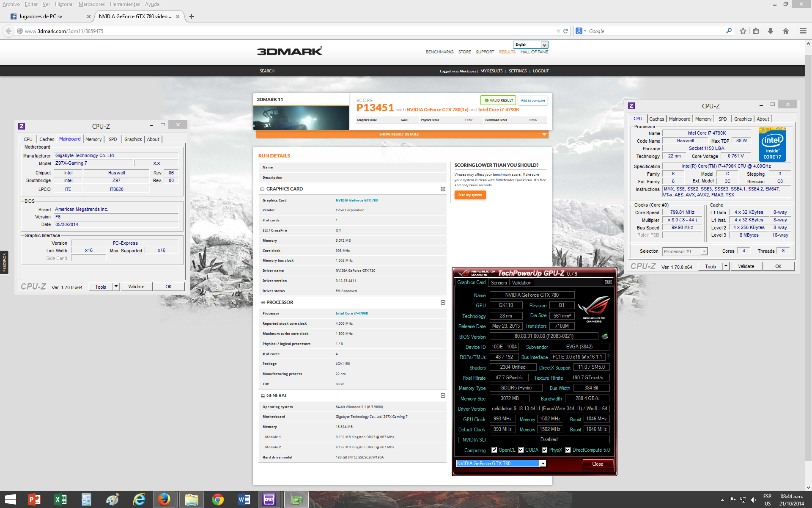Expand Show Result Details bar
The height and width of the screenshot is (508, 812).
402,134
